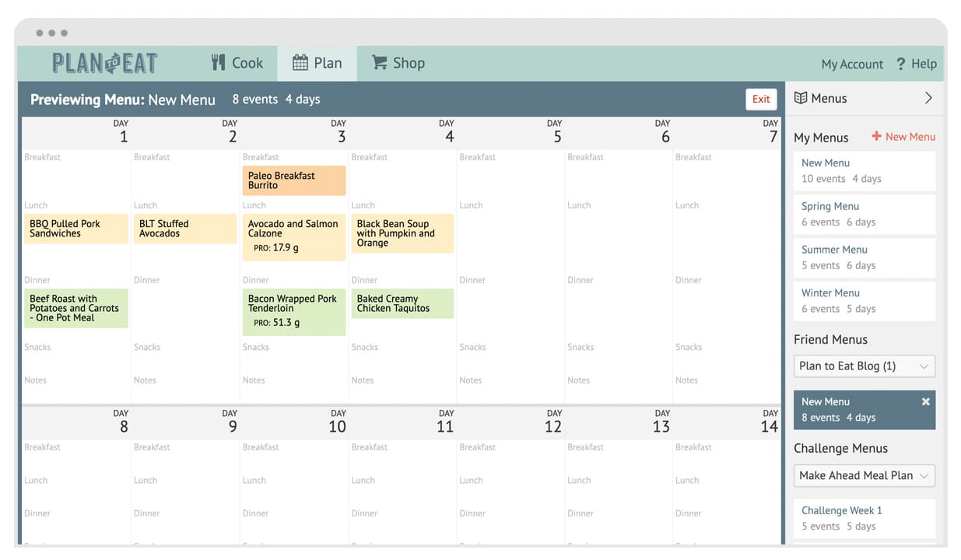961x560 pixels.
Task: Switch to the Shop tab
Action: [x=398, y=63]
